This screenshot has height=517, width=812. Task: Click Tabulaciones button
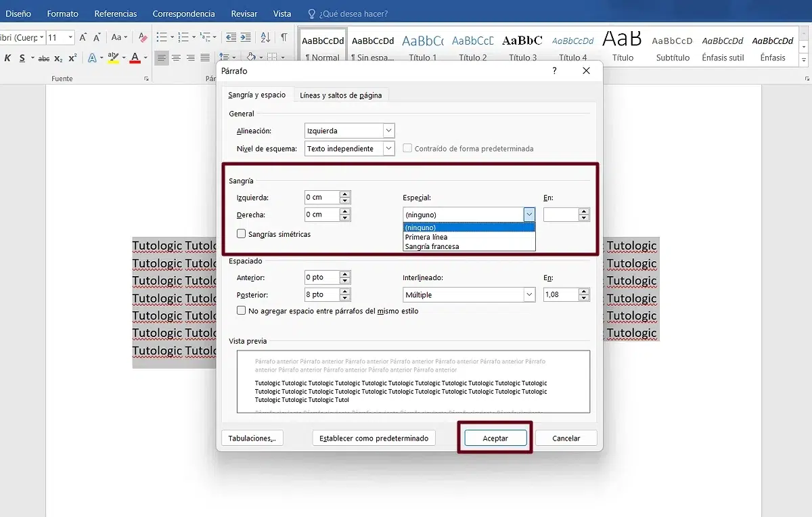tap(252, 438)
